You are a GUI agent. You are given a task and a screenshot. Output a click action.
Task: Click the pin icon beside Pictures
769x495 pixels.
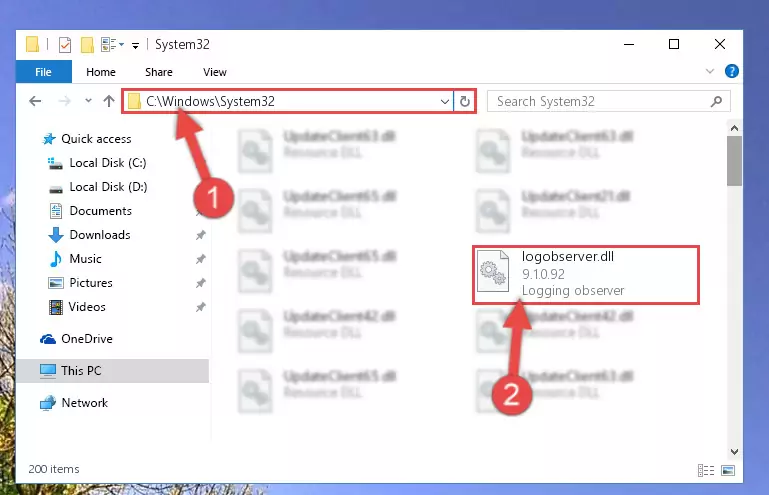click(200, 283)
